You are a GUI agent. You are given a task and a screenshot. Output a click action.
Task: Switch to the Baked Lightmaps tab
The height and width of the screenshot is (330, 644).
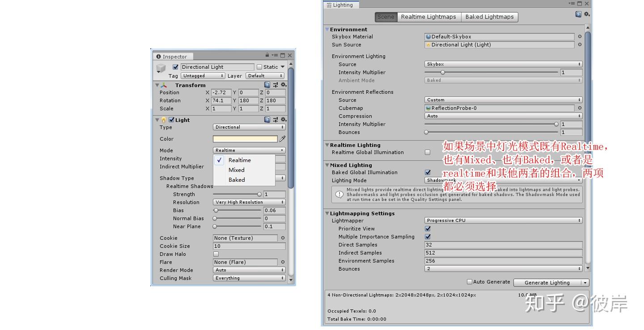(x=489, y=17)
